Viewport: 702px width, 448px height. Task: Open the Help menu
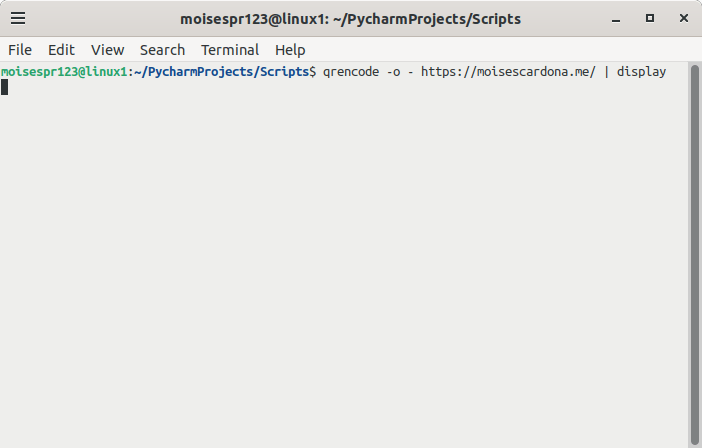[x=290, y=50]
